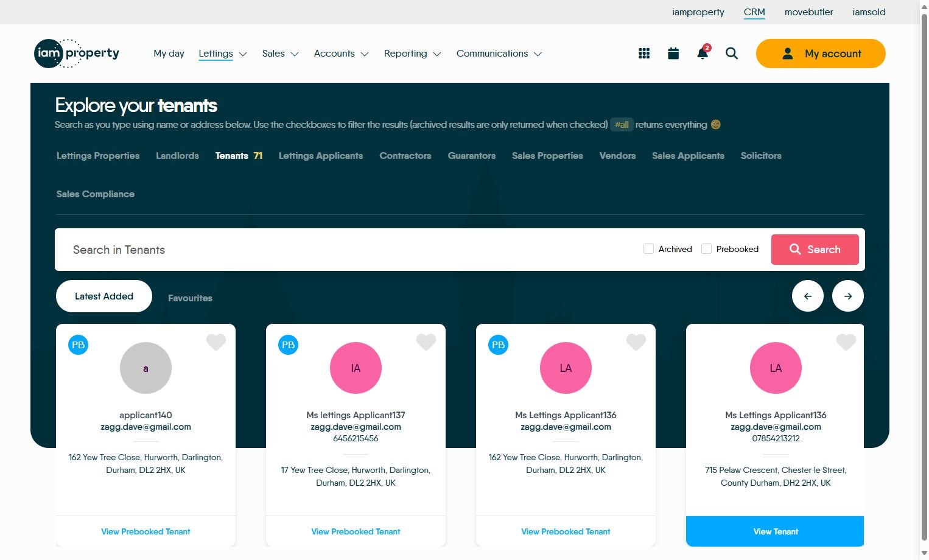929x560 pixels.
Task: Open notifications bell icon
Action: click(703, 52)
